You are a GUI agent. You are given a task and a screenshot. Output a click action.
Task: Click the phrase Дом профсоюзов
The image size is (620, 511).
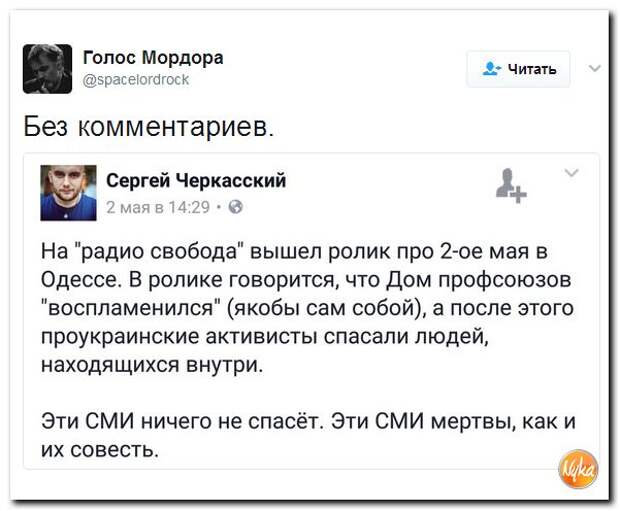(479, 280)
